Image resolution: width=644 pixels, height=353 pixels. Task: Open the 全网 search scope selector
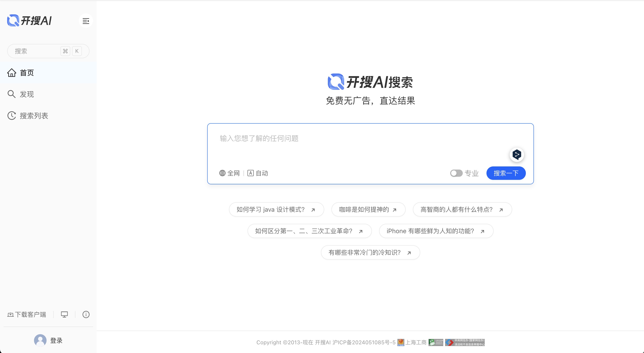coord(230,173)
